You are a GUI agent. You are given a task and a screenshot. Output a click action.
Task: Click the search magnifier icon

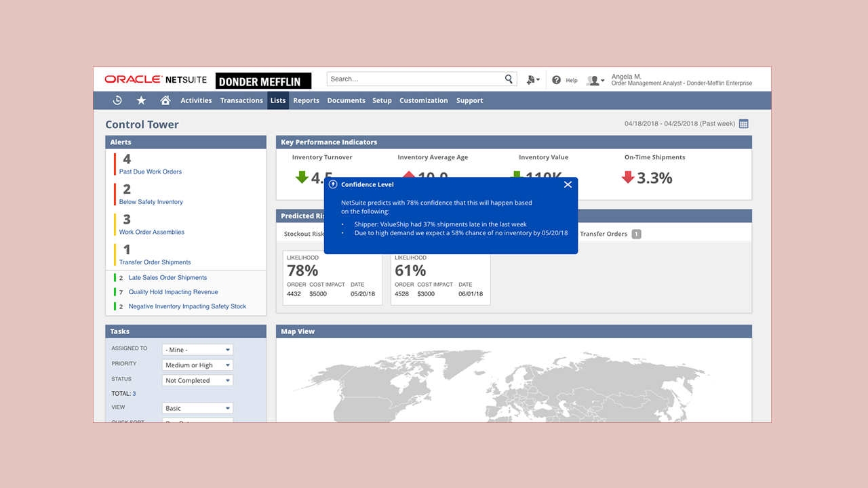pos(509,79)
